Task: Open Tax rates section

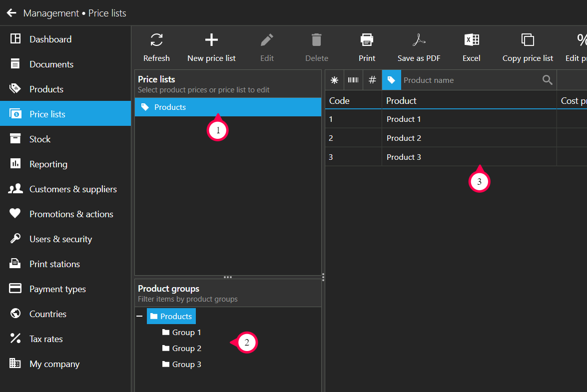Action: coord(65,339)
